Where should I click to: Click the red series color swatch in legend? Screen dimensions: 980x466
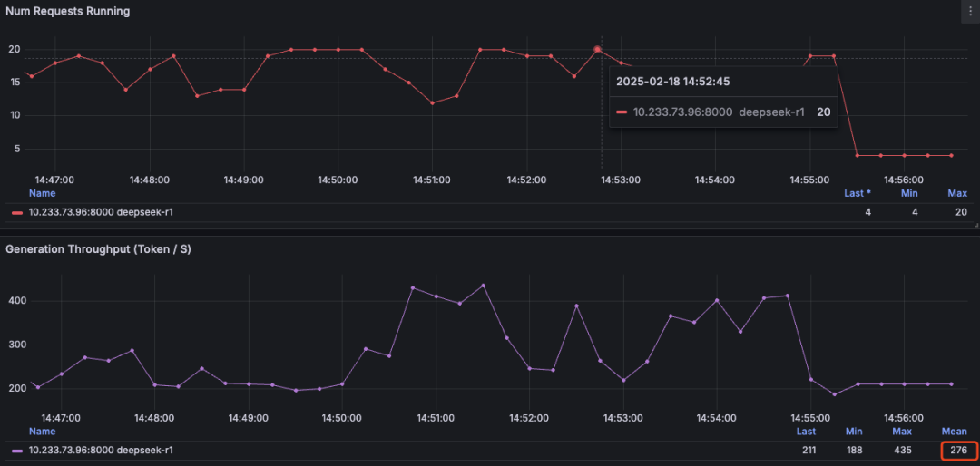[x=17, y=213]
